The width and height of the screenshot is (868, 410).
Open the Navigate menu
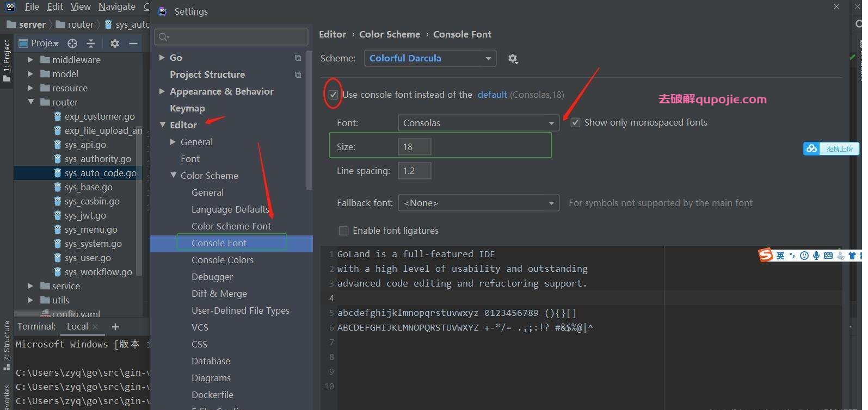point(117,7)
